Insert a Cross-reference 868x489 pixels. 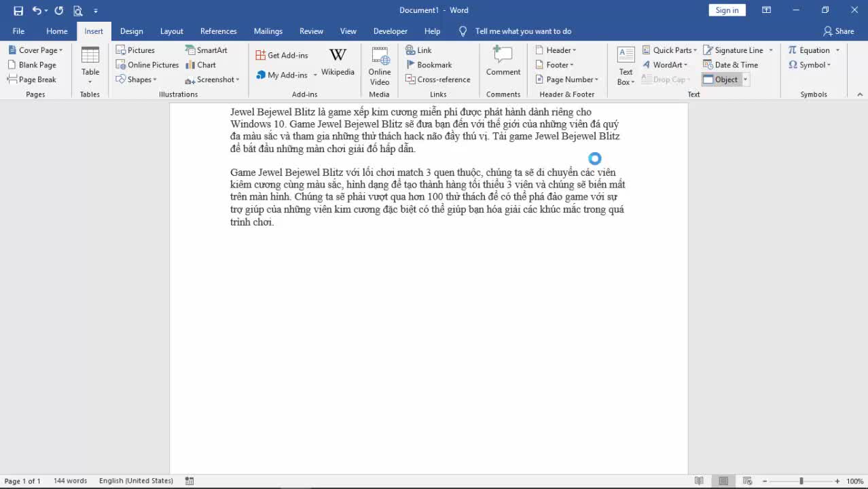pyautogui.click(x=438, y=79)
